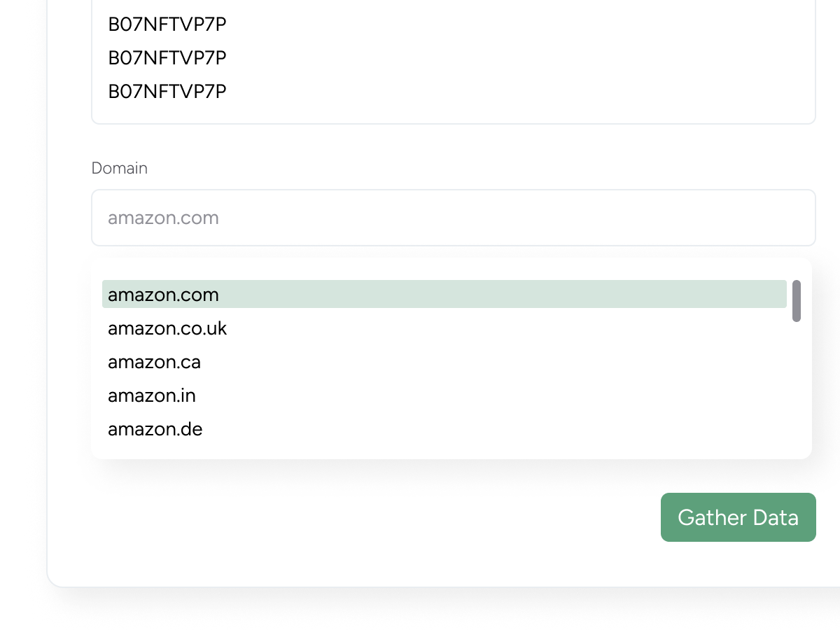Choose amazon.de from the list
This screenshot has width=840, height=630.
point(155,429)
